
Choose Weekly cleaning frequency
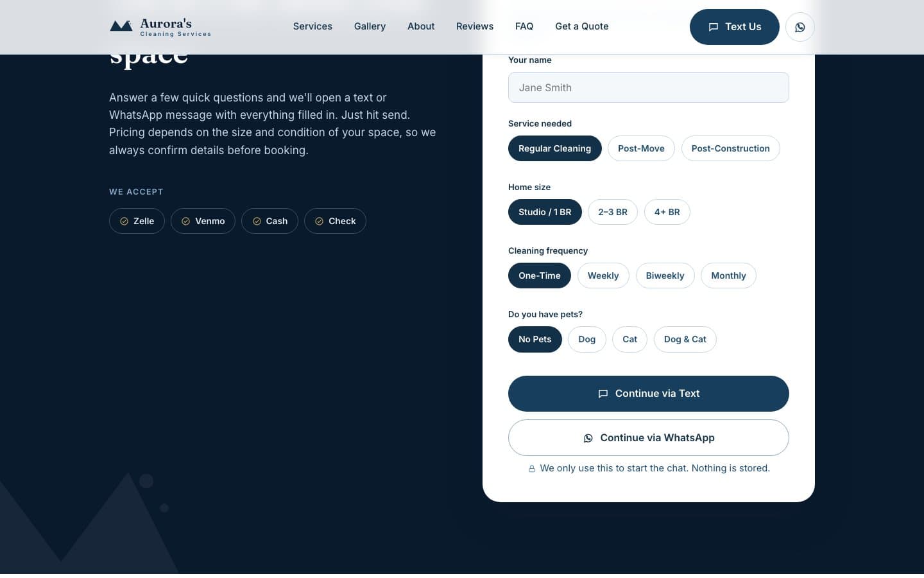[x=603, y=276]
